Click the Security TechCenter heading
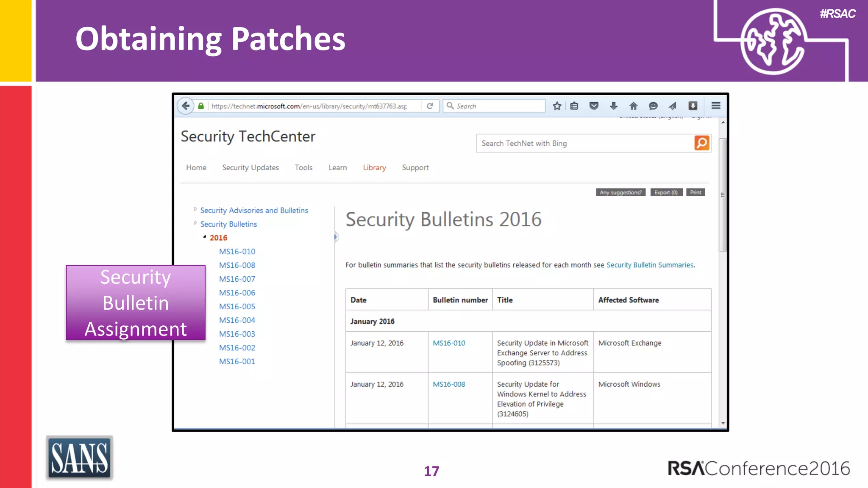 coord(248,136)
